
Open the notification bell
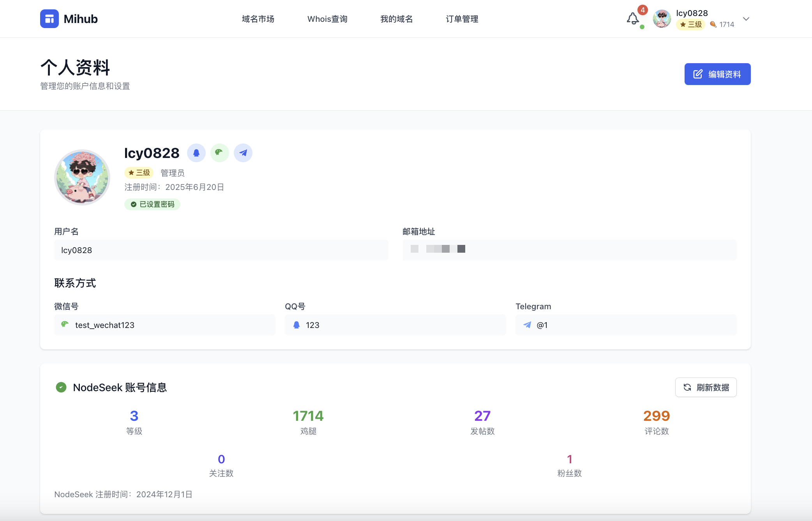point(633,19)
